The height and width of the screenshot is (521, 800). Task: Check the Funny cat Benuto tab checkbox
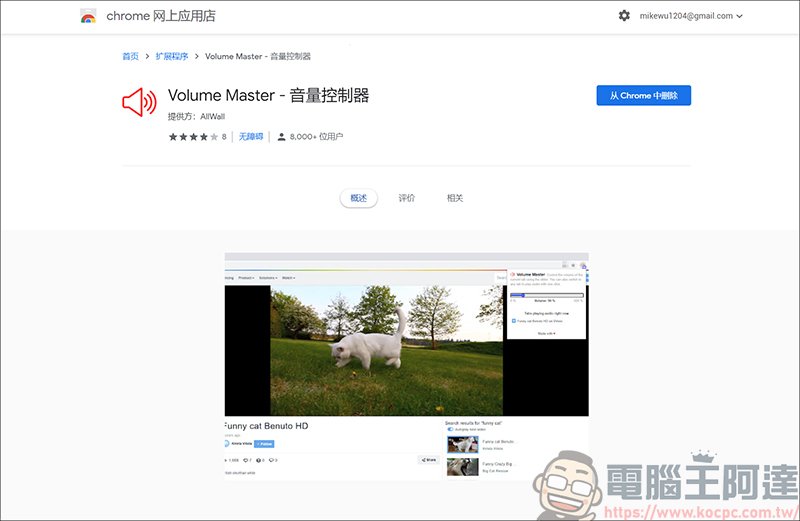(513, 321)
